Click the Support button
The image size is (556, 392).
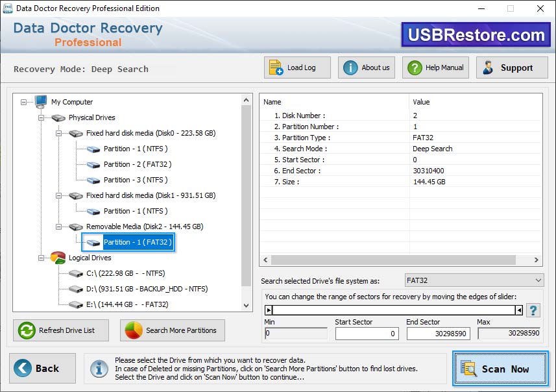click(512, 67)
